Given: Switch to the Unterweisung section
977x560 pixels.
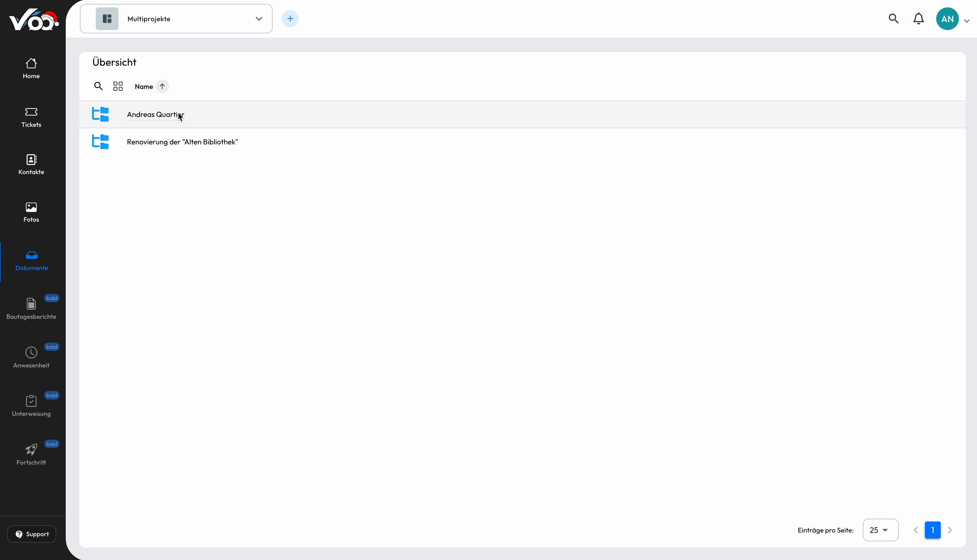Looking at the screenshot, I should [x=31, y=405].
